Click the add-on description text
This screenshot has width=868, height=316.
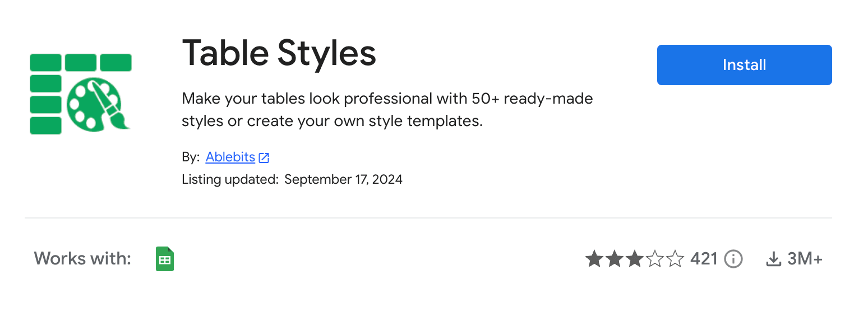tap(387, 110)
